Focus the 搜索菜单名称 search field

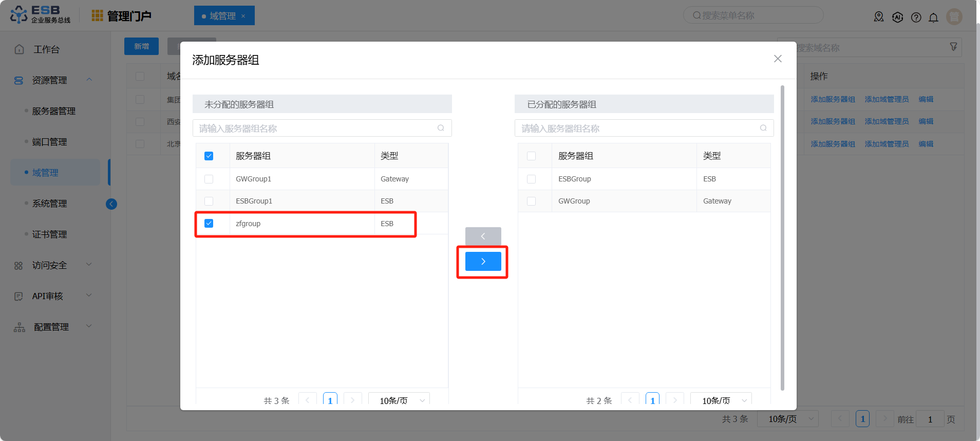tap(753, 15)
